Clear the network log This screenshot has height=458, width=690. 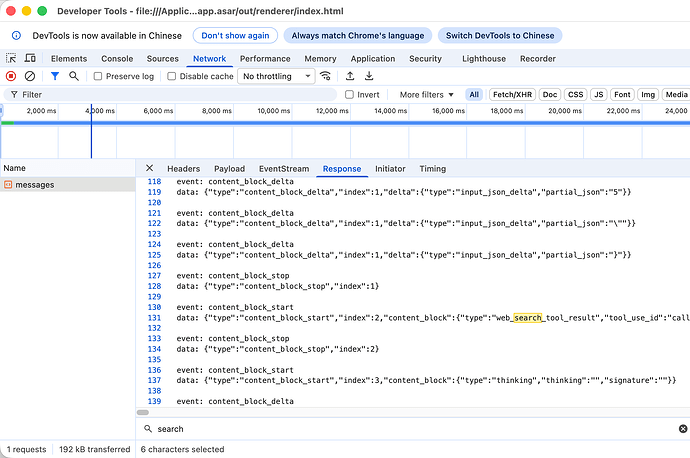click(x=29, y=76)
